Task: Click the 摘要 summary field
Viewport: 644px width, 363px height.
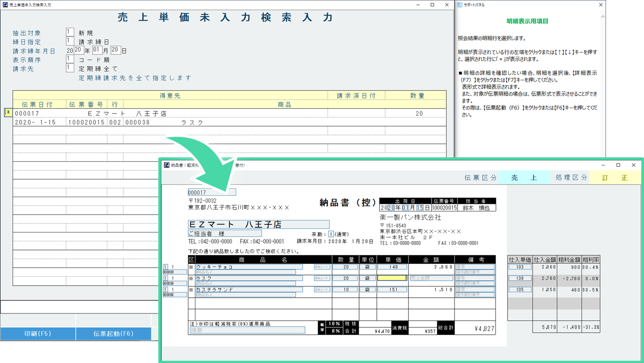Action: (247, 330)
